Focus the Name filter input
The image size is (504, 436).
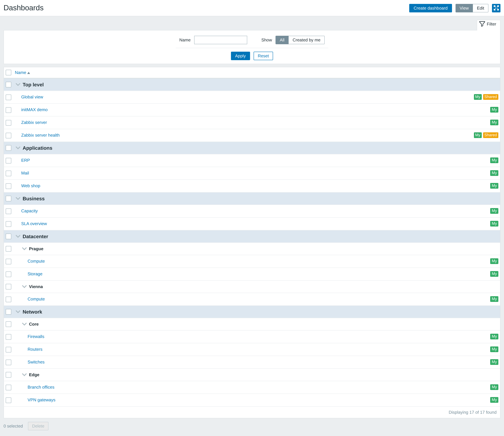(x=221, y=40)
